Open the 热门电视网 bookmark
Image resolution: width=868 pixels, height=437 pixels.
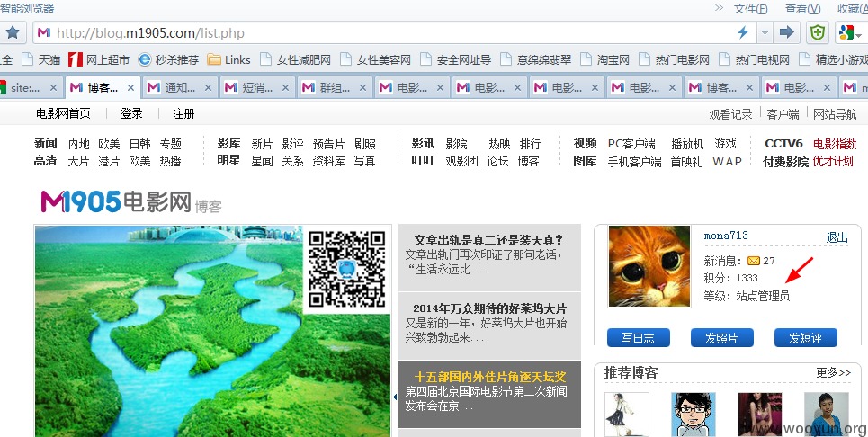click(x=754, y=59)
